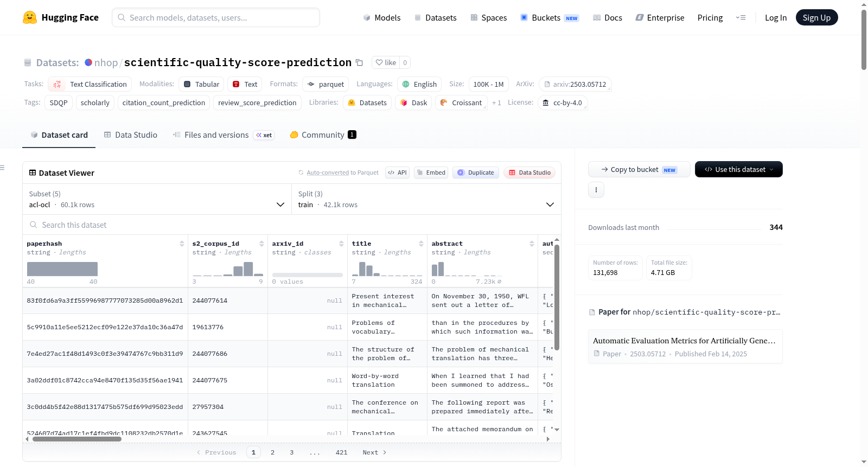Image resolution: width=868 pixels, height=467 pixels.
Task: Go to Pricing
Action: click(x=710, y=17)
